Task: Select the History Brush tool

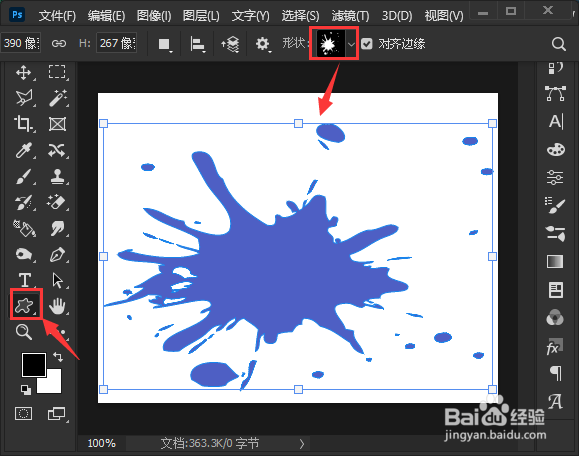Action: (24, 202)
